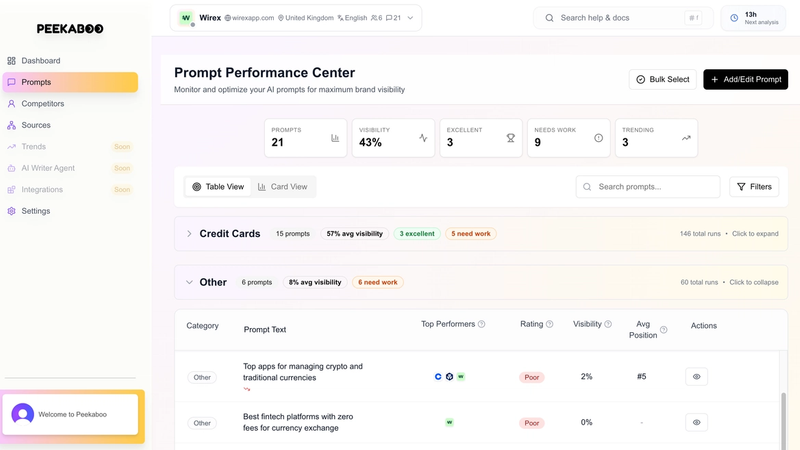
Task: Open the Wirex brand switcher dropdown
Action: (x=410, y=18)
